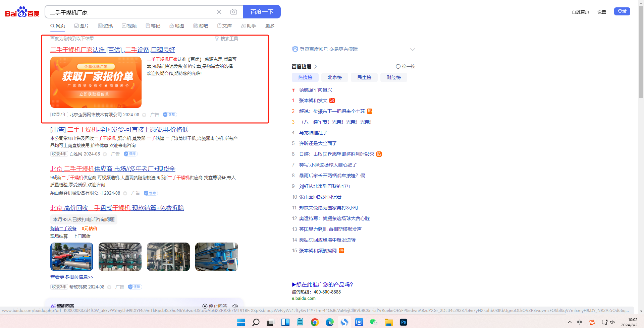The width and height of the screenshot is (644, 328).
Task: Select the 财经榜 hot list tab
Action: tap(393, 77)
